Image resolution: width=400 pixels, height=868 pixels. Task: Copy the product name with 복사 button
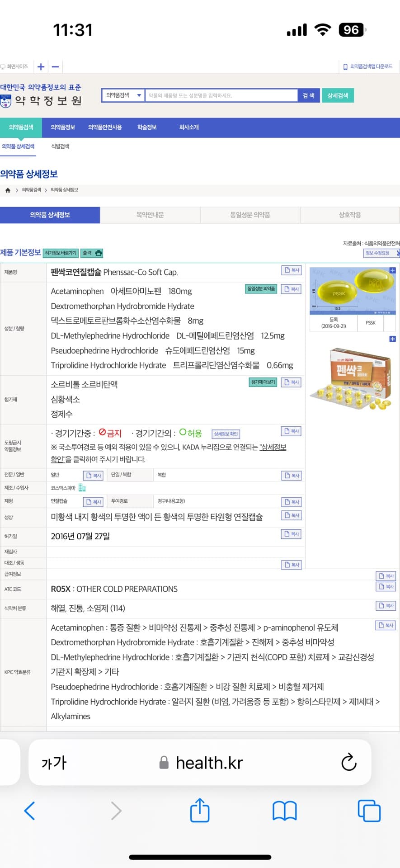(x=292, y=270)
